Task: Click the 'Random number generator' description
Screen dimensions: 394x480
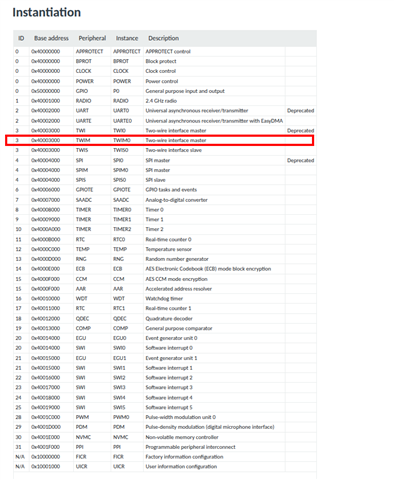Action: (177, 259)
